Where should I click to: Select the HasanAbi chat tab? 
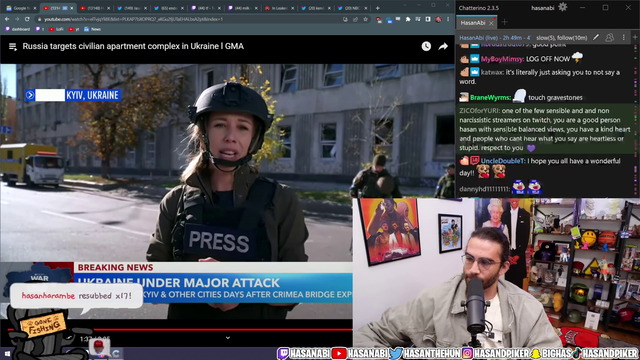473,23
